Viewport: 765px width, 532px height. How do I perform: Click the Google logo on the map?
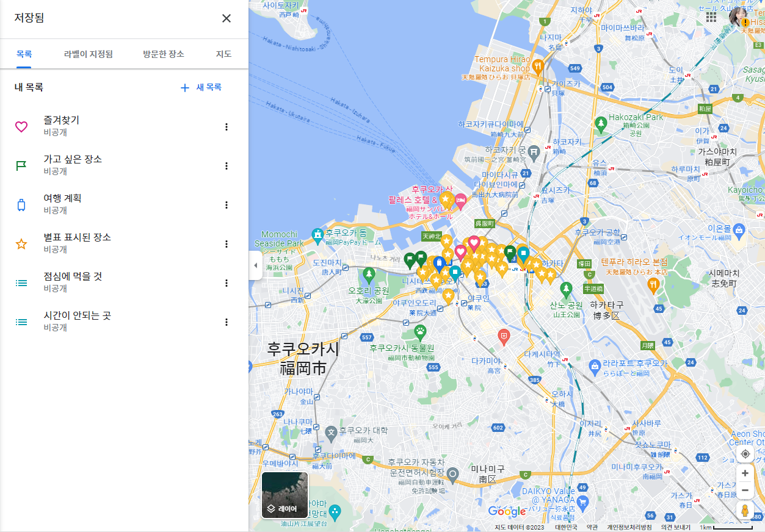[507, 511]
